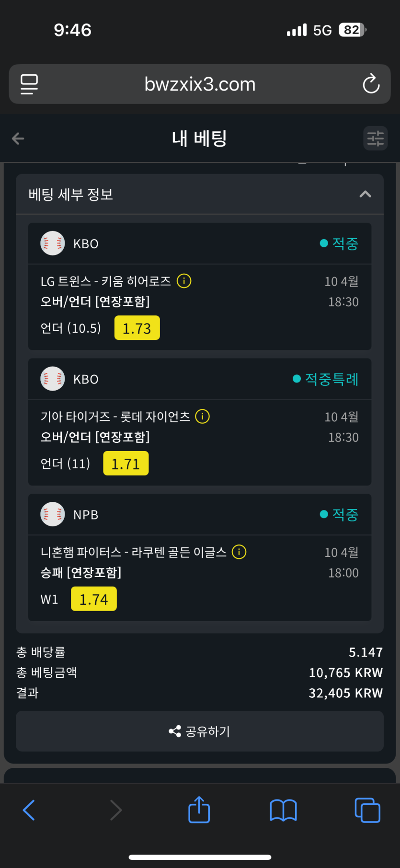Tap the back arrow beside 내 베팅

[x=18, y=139]
